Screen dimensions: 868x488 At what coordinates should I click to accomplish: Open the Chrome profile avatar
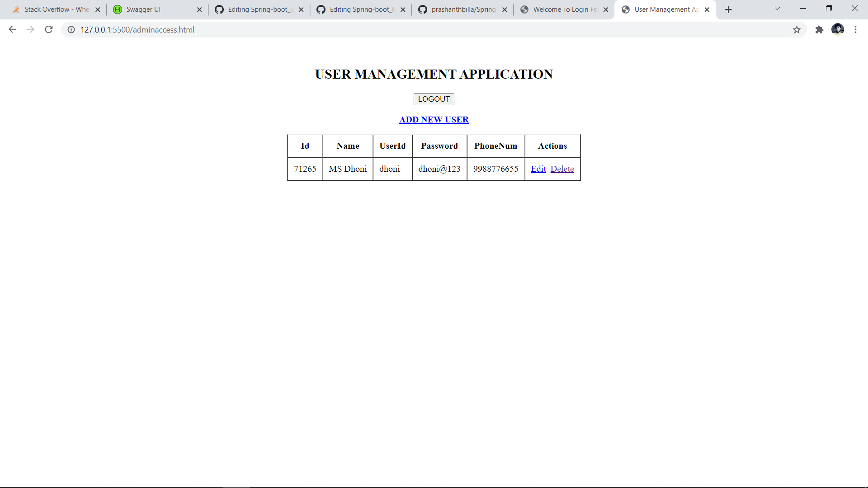(x=839, y=29)
